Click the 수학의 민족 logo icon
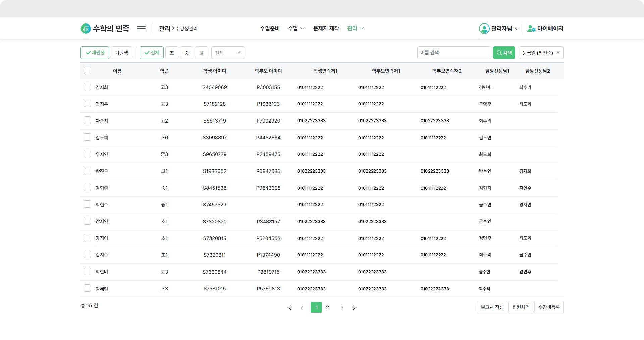Image resolution: width=644 pixels, height=340 pixels. coord(86,29)
